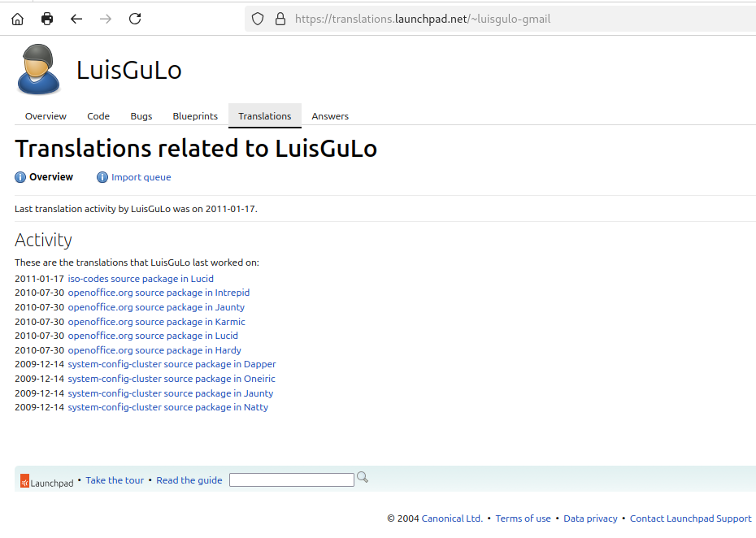This screenshot has height=538, width=756.
Task: Open the Overview tab
Action: point(46,116)
